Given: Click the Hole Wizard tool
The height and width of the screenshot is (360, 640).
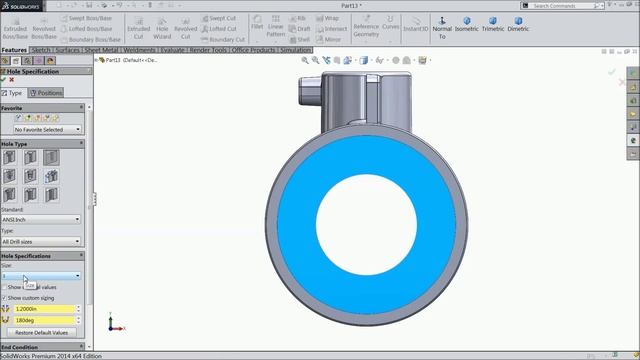Looking at the screenshot, I should point(162,28).
